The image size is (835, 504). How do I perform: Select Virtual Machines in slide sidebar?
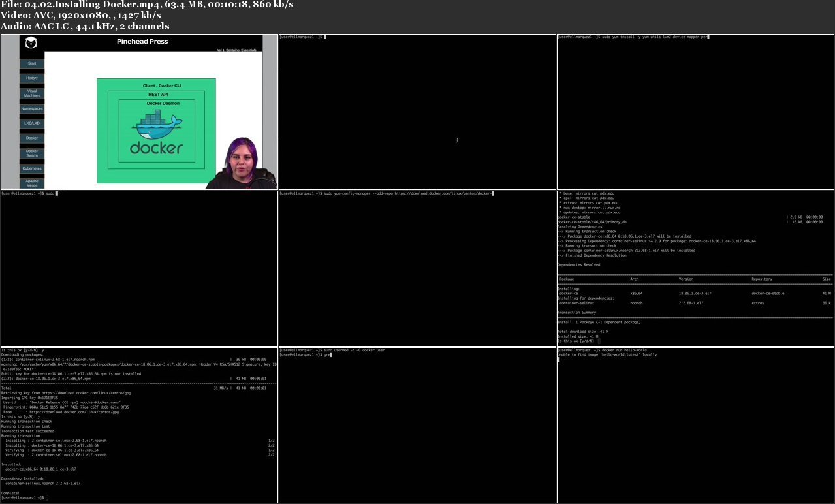(x=32, y=93)
